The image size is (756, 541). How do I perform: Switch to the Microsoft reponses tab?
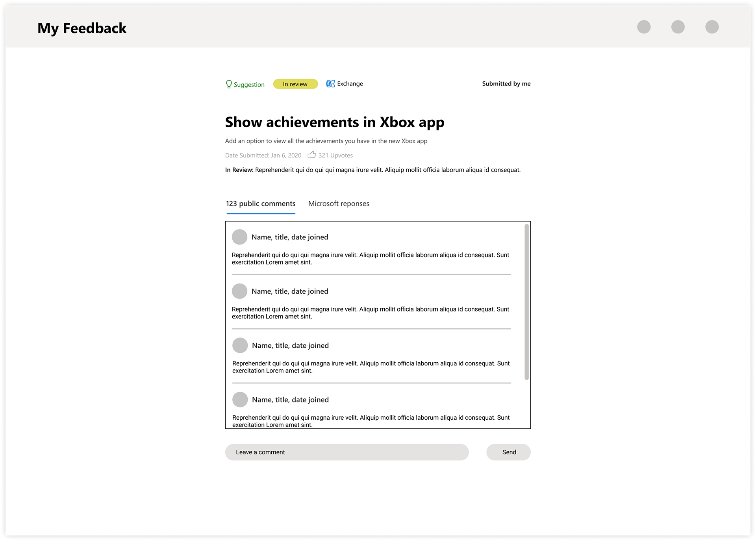339,204
